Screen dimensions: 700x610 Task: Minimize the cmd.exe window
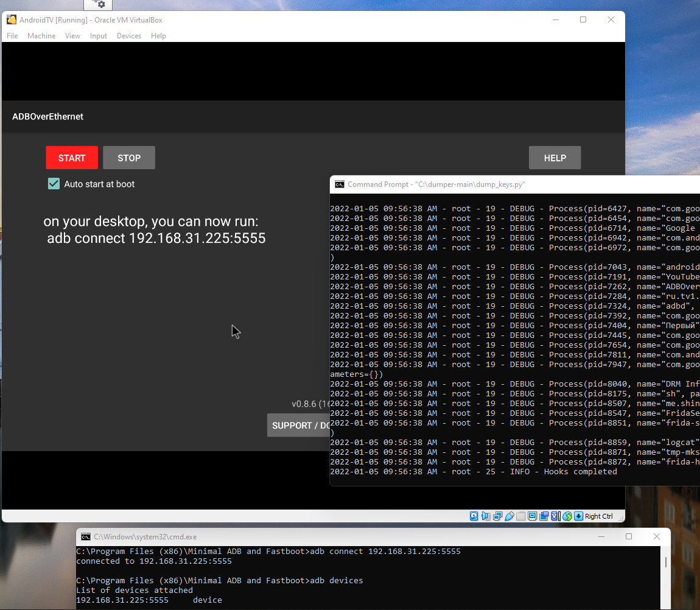tap(601, 536)
